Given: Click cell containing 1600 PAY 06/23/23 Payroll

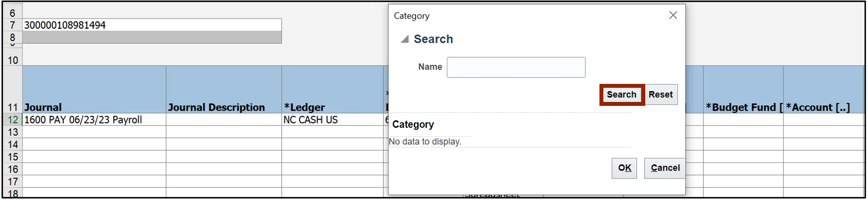Looking at the screenshot, I should tap(94, 120).
